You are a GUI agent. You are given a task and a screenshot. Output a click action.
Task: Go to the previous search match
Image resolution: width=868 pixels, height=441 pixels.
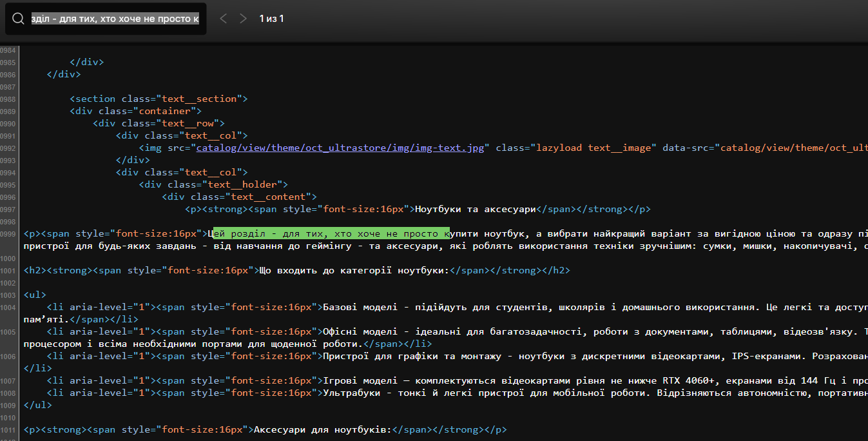click(224, 19)
